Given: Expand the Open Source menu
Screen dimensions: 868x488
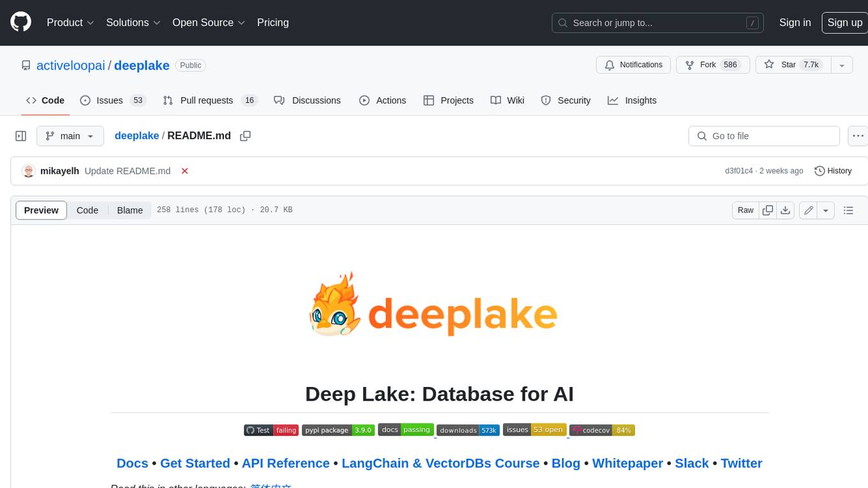Looking at the screenshot, I should click(x=209, y=22).
